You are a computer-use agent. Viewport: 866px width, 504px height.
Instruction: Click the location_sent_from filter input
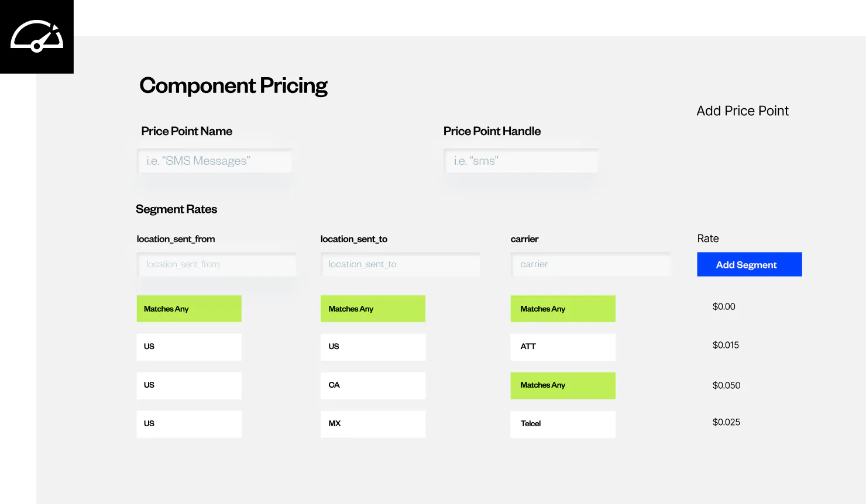pyautogui.click(x=216, y=264)
